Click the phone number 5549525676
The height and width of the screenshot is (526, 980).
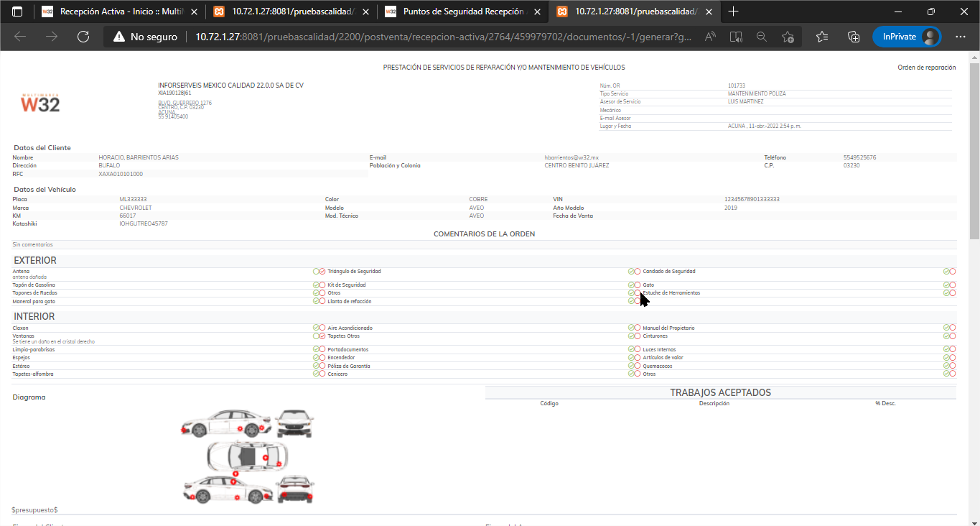[x=859, y=157]
